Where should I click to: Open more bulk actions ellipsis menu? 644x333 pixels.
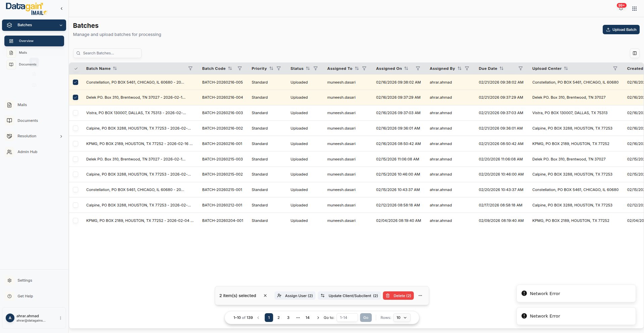[x=420, y=296]
